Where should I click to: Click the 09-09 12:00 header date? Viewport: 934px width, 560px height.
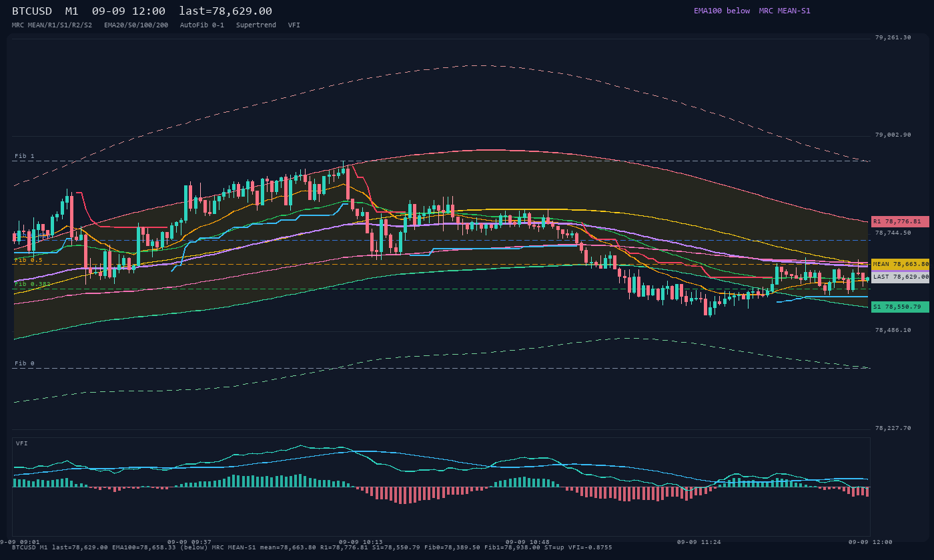pos(129,11)
